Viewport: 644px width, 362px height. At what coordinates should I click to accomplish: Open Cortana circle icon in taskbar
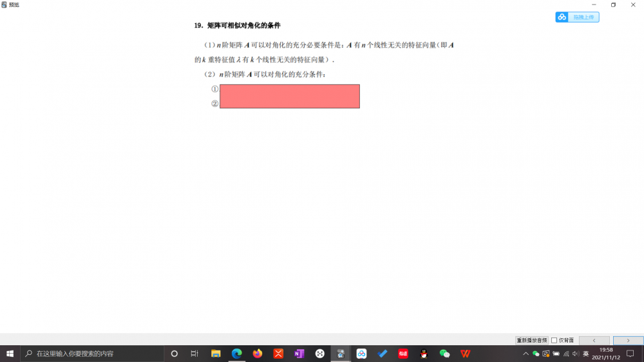point(174,354)
